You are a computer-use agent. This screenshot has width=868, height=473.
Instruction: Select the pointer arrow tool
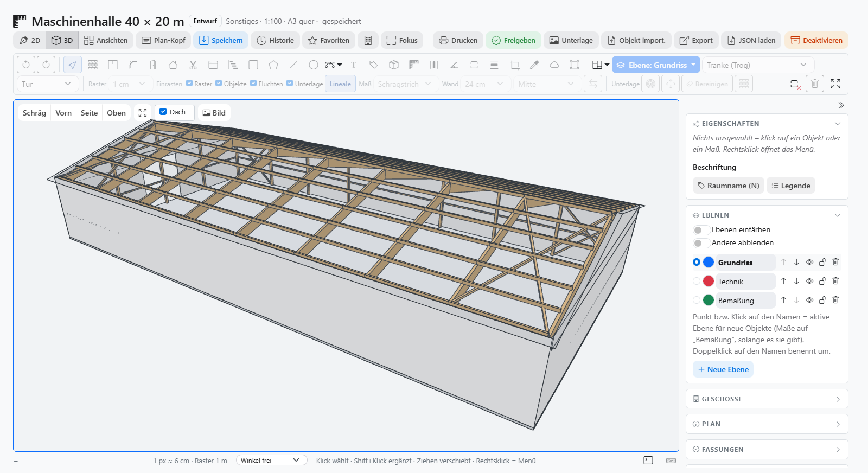pos(73,65)
